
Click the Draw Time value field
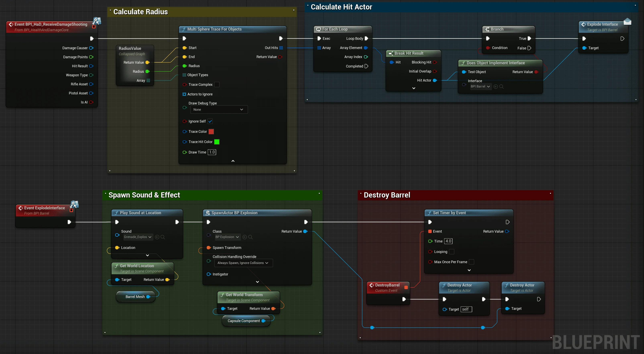[212, 152]
